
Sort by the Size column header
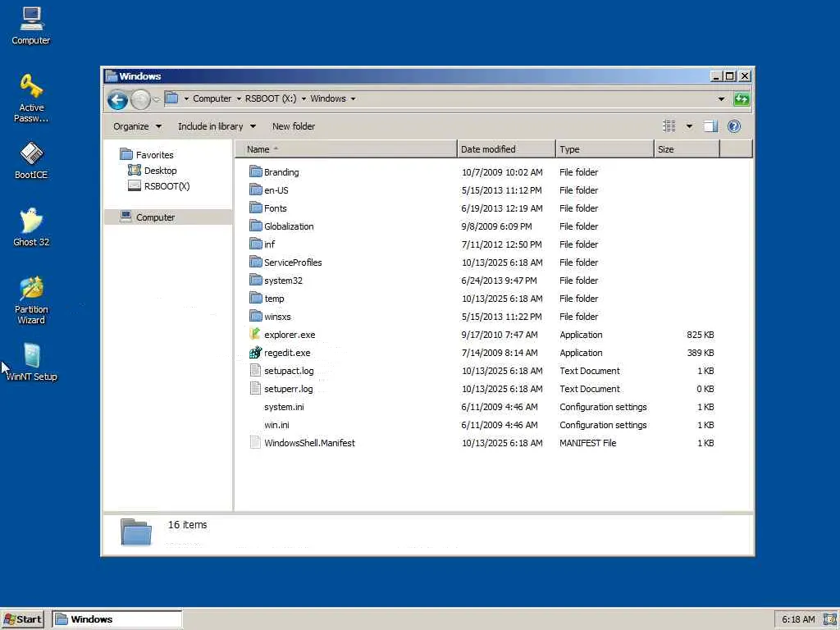point(687,149)
